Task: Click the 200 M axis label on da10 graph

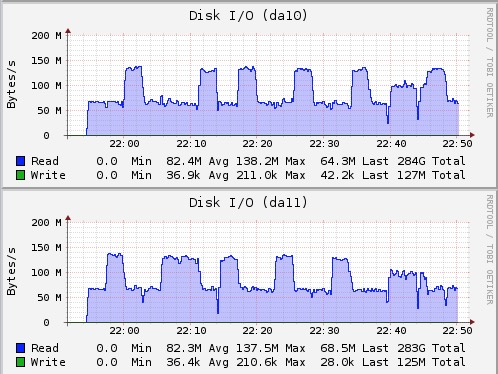Action: [x=46, y=36]
